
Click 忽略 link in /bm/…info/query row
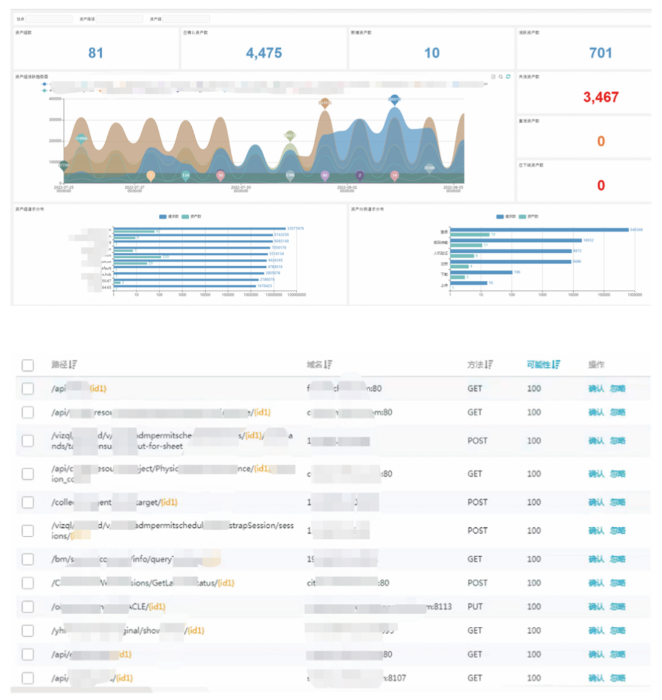point(618,559)
